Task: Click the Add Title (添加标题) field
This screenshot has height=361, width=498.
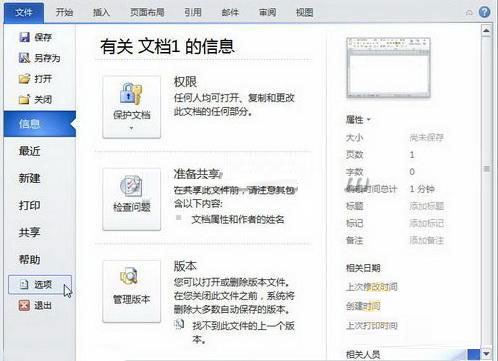Action: 427,206
